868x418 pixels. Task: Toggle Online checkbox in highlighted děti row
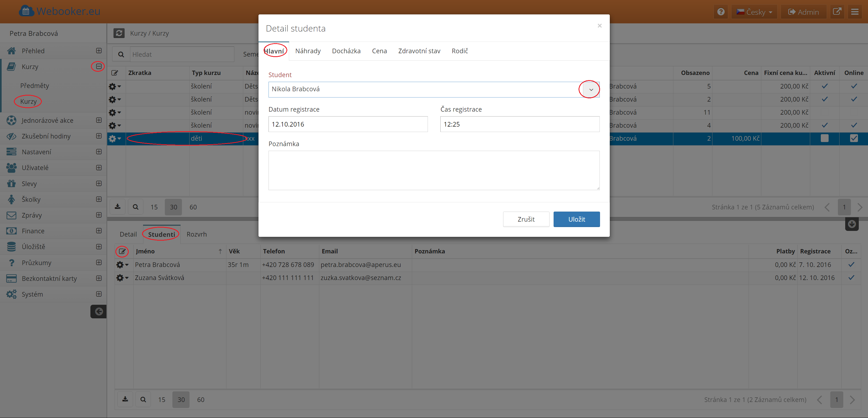pos(854,138)
